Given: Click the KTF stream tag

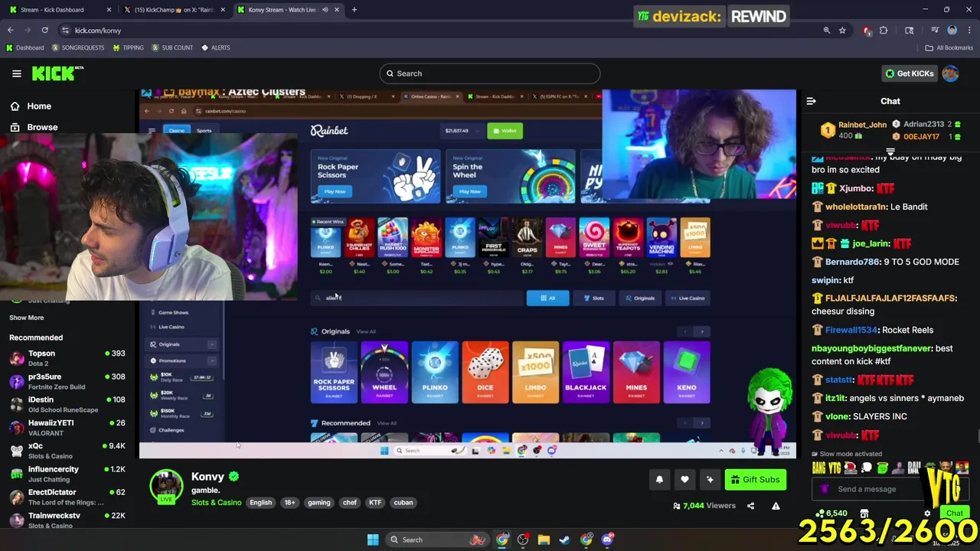Looking at the screenshot, I should click(x=375, y=503).
